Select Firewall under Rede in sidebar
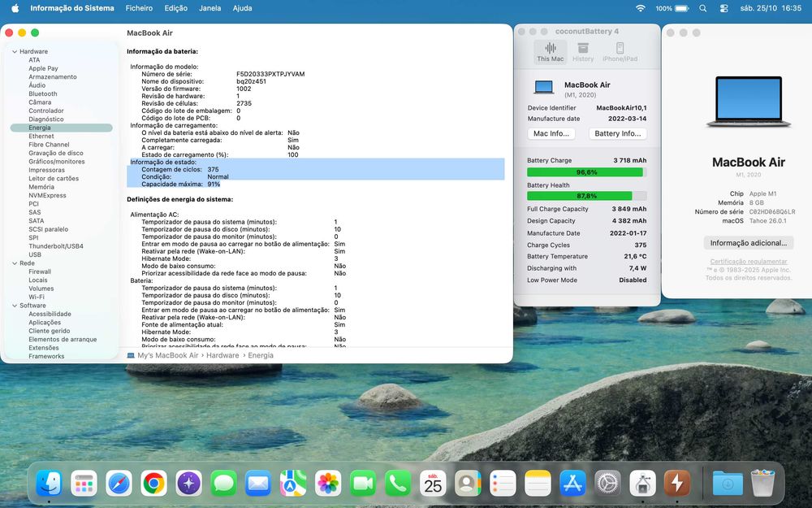Viewport: 812px width, 508px height. click(x=40, y=271)
